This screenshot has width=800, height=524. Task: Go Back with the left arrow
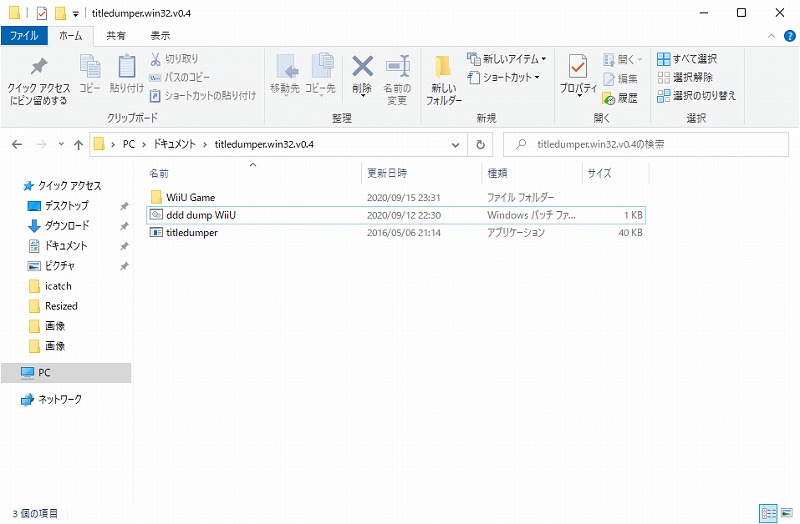17,144
